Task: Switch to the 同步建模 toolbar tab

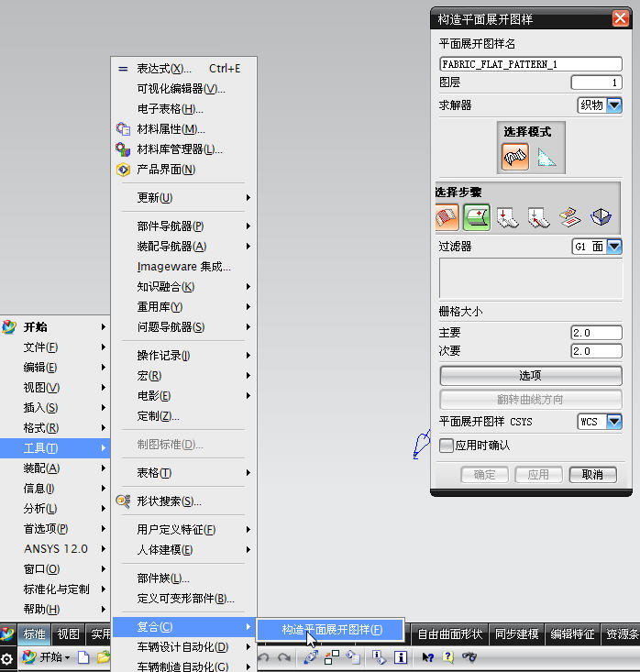Action: tap(516, 633)
